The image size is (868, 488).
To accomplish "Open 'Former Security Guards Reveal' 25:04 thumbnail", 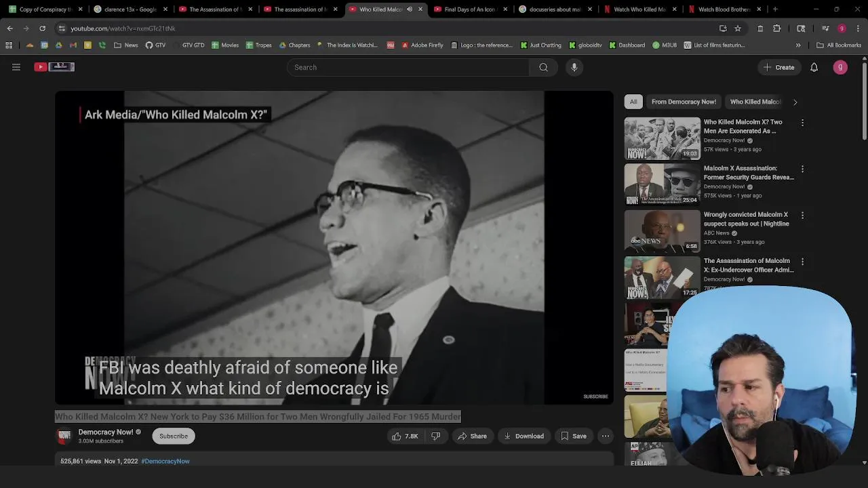I will (663, 184).
